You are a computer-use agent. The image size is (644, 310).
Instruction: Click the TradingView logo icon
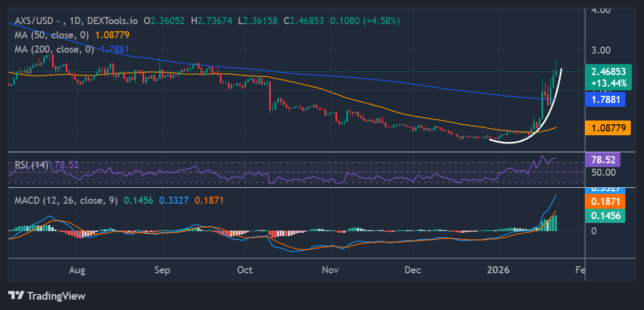(16, 296)
